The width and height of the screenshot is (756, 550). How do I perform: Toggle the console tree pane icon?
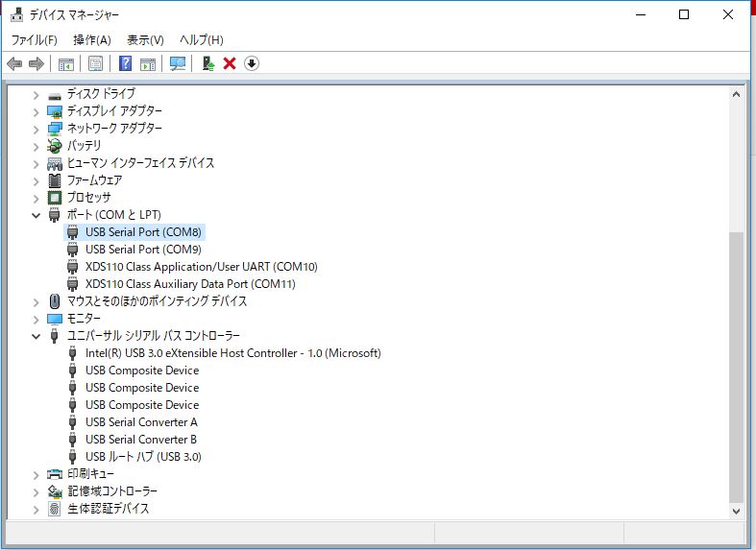66,63
